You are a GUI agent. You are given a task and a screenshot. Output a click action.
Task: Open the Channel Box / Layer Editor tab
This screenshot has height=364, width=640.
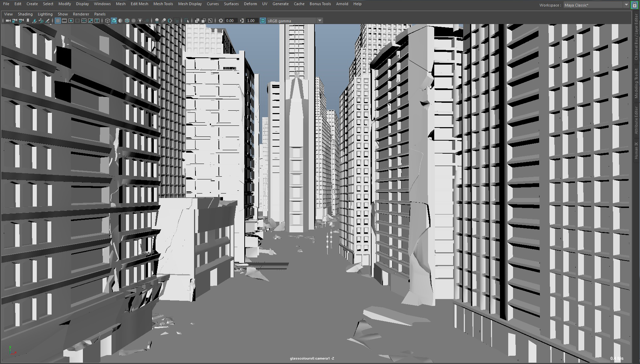pyautogui.click(x=636, y=37)
